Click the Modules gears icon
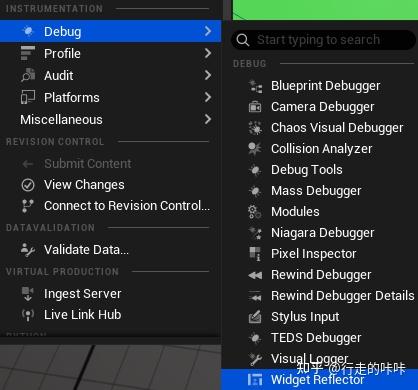Image resolution: width=418 pixels, height=390 pixels. [x=255, y=212]
